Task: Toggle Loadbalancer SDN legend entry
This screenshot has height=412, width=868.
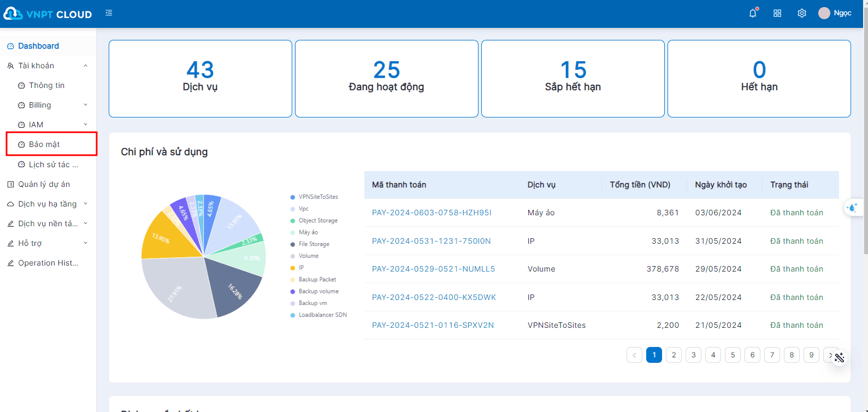Action: (x=322, y=315)
